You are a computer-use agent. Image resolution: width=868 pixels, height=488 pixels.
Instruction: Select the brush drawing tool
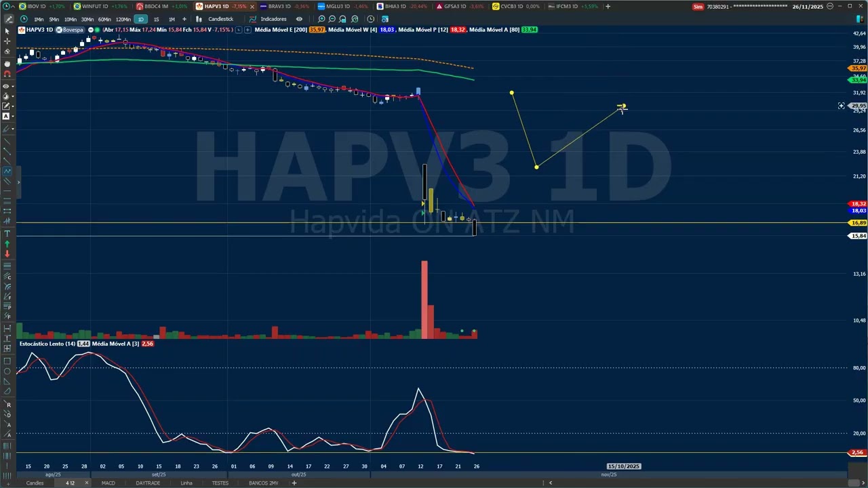6,129
